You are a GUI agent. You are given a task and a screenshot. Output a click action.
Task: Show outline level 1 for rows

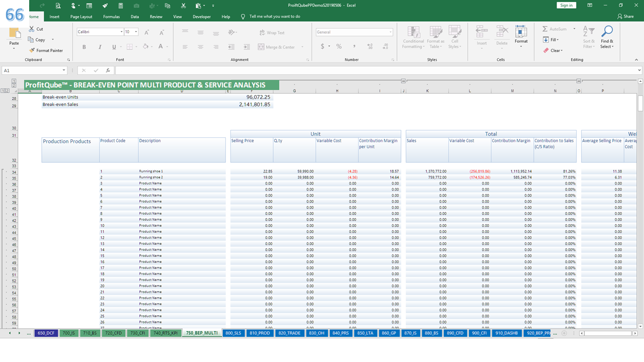4,90
